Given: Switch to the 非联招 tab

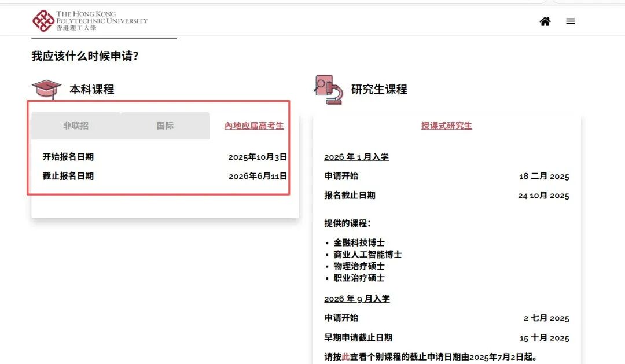Looking at the screenshot, I should click(x=76, y=126).
